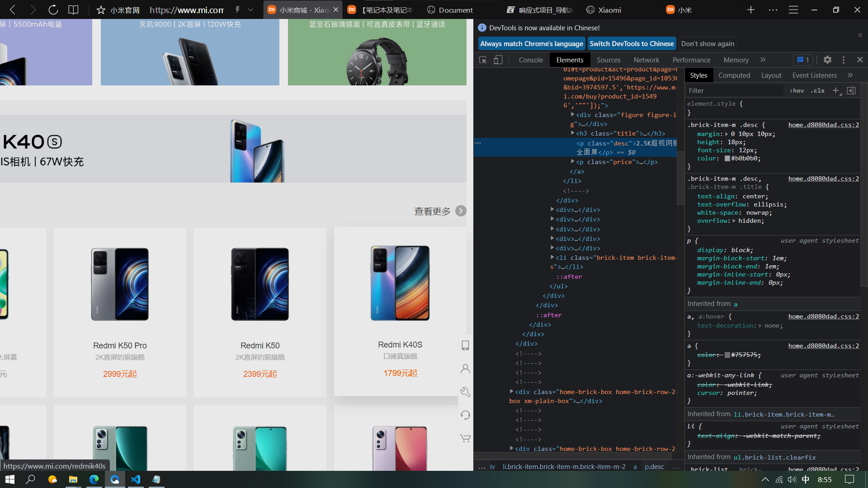Reload the page with refresh icon

coord(53,9)
